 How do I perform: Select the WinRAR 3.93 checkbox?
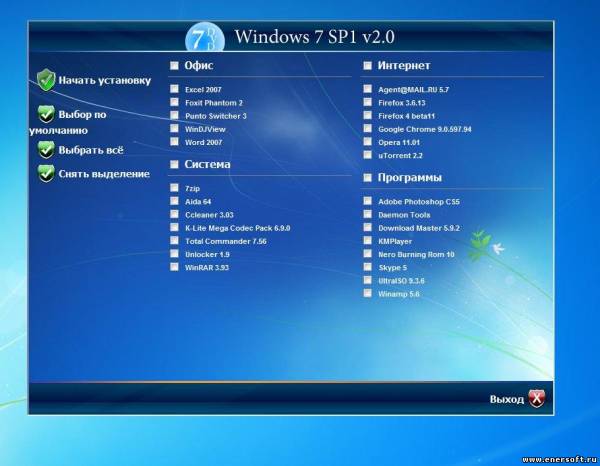(174, 267)
